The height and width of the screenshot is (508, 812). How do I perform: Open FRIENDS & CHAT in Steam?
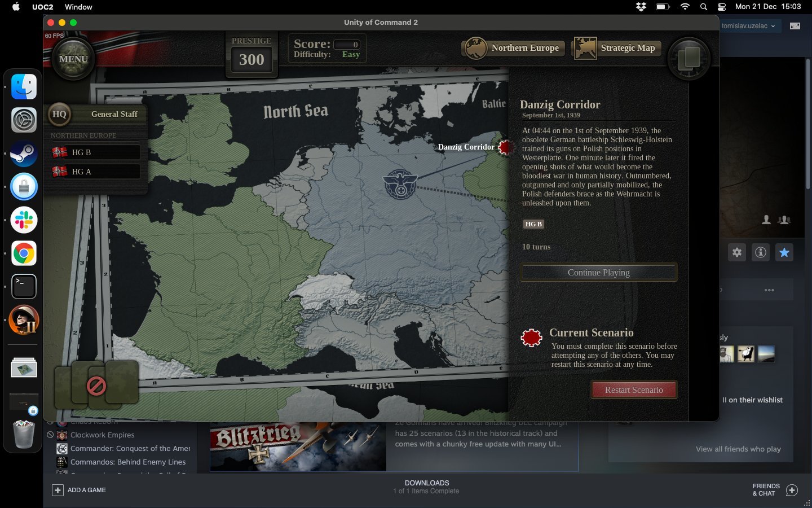[775, 490]
